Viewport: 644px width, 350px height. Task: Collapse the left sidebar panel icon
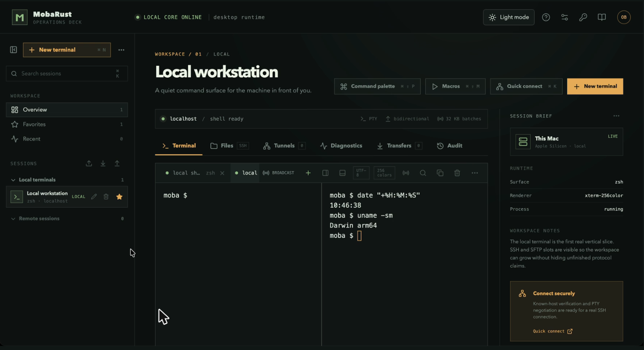(x=13, y=50)
